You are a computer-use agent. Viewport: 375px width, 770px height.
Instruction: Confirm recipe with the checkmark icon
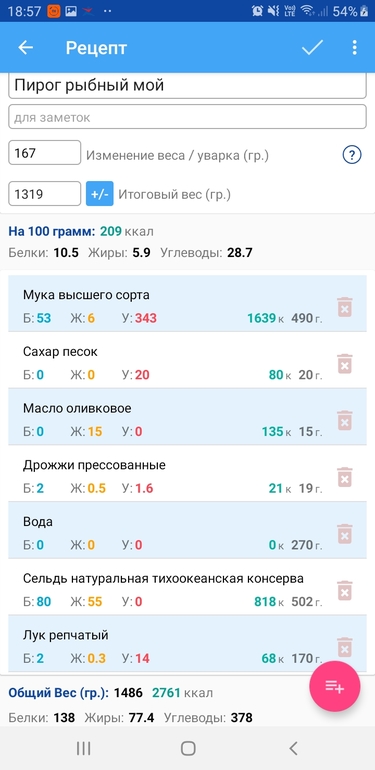(312, 48)
